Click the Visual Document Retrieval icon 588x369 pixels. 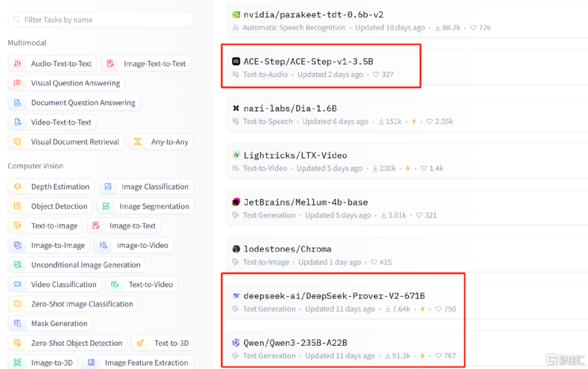[18, 142]
